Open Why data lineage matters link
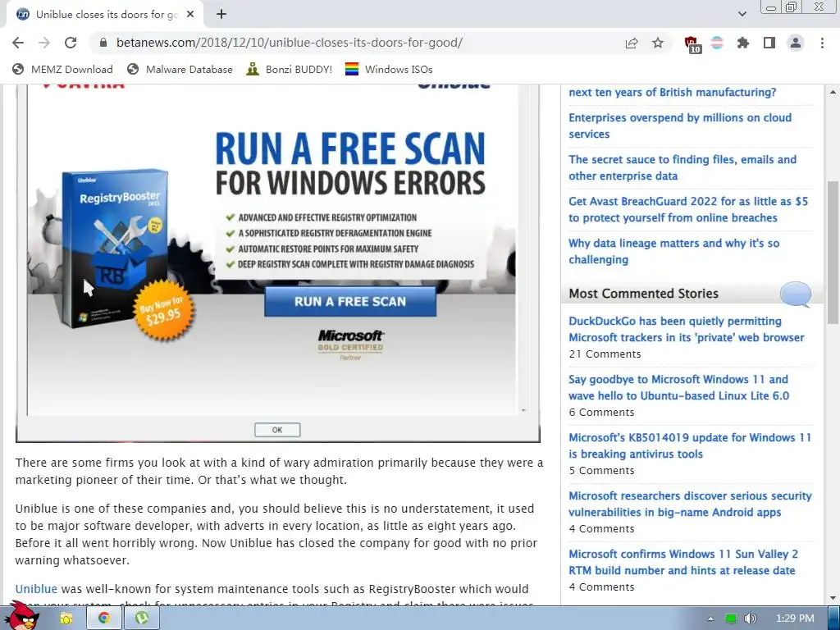840x630 pixels. 674,251
